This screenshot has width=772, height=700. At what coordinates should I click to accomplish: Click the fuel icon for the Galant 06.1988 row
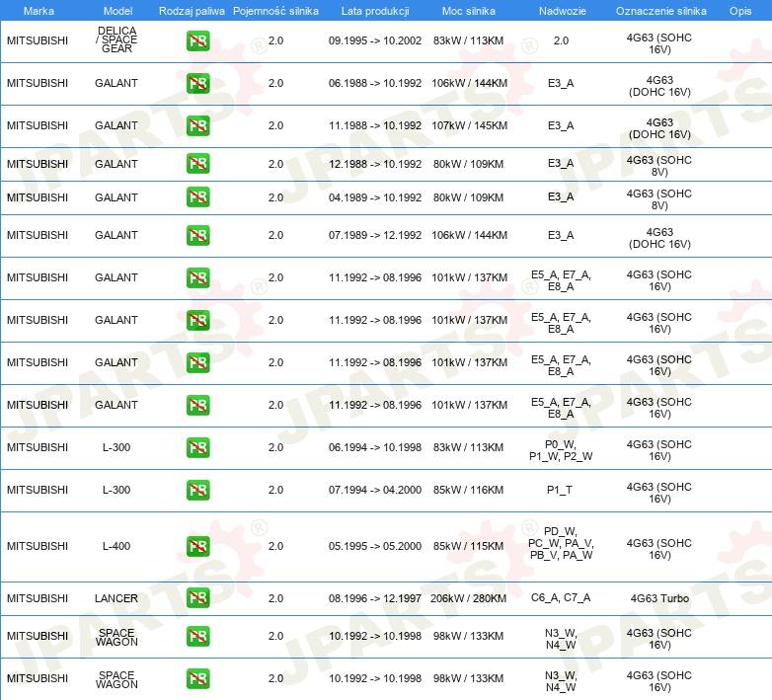click(x=197, y=83)
